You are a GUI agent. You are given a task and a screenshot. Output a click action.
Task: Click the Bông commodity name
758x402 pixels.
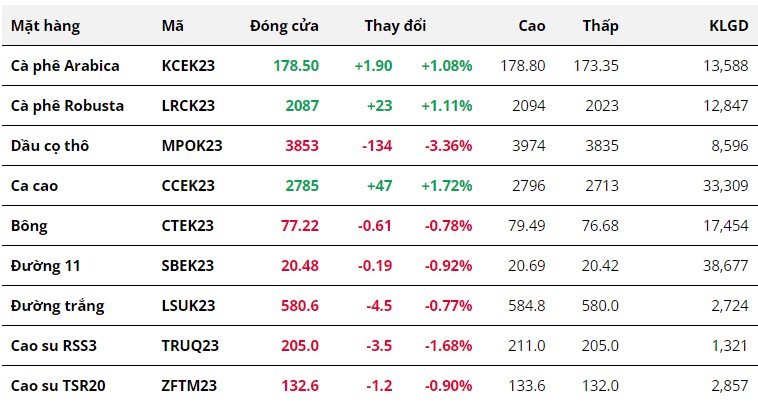pos(30,225)
